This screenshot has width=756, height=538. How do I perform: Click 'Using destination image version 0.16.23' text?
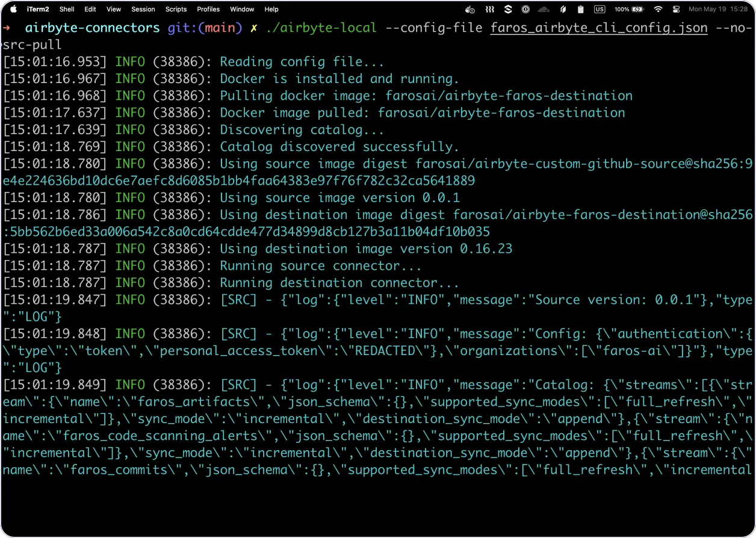[x=366, y=249]
